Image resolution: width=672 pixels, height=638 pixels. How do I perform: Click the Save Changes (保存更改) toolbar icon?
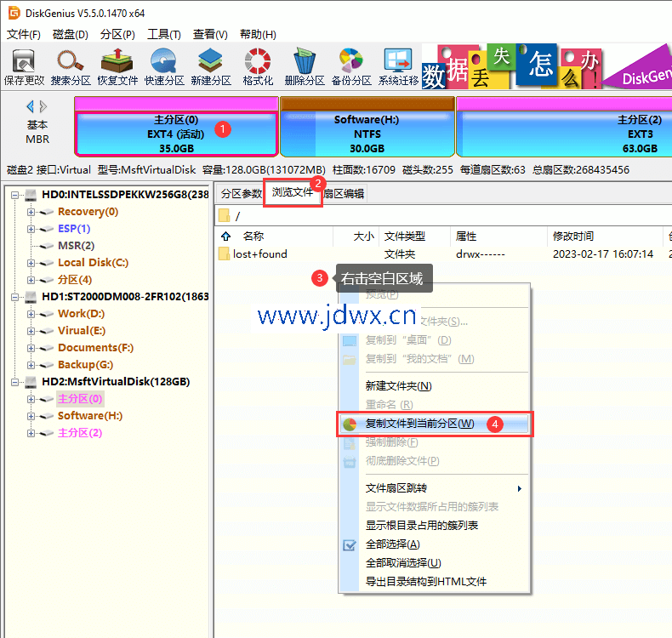24,67
